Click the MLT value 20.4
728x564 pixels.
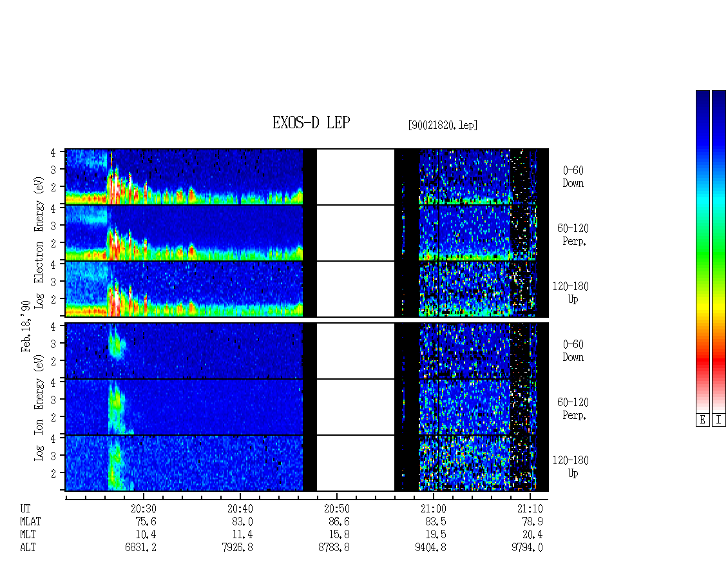click(x=532, y=535)
